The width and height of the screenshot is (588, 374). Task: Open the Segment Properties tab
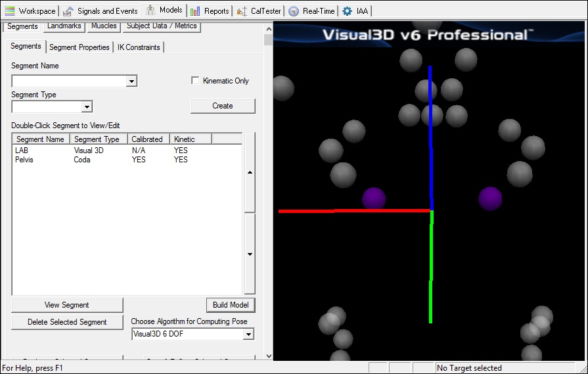click(x=79, y=47)
